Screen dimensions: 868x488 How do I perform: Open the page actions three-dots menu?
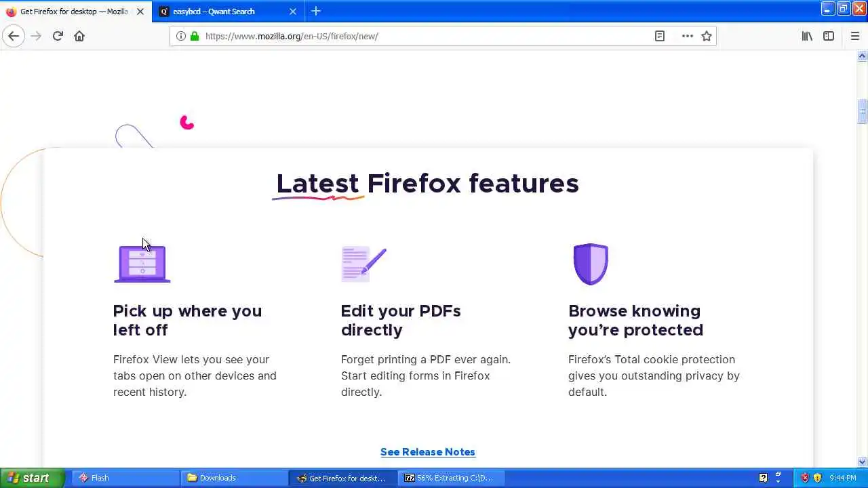[x=688, y=36]
